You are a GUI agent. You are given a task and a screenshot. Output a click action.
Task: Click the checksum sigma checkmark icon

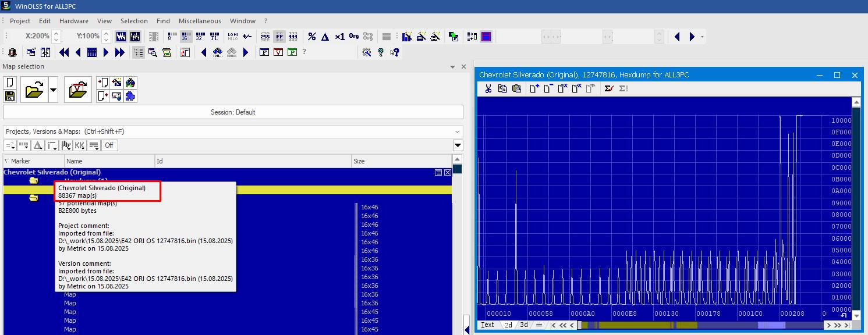(609, 88)
